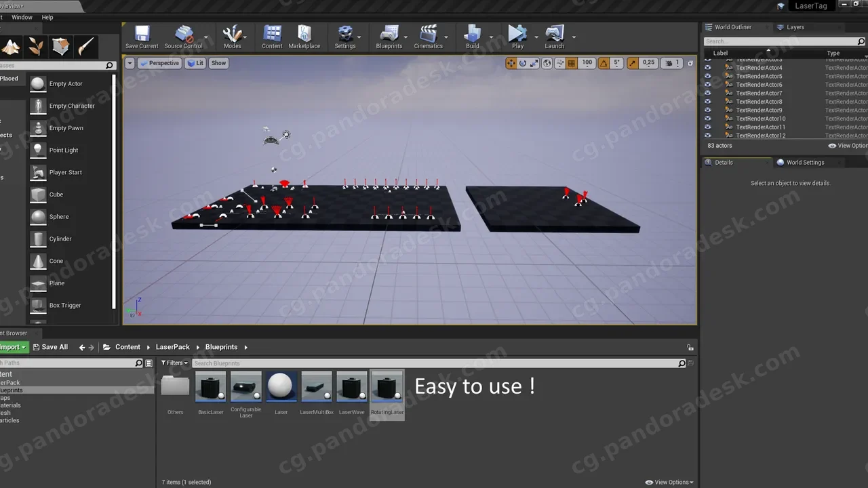Select the scale gizmo in viewport toolbar

(534, 63)
